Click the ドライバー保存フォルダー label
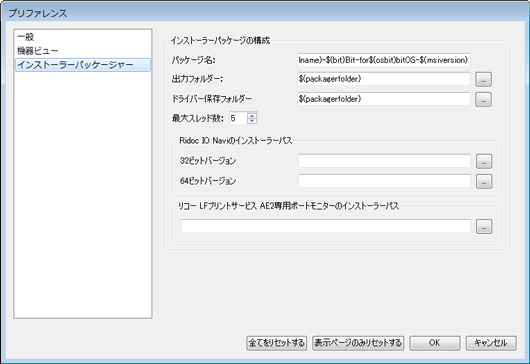This screenshot has width=530, height=364. point(212,99)
